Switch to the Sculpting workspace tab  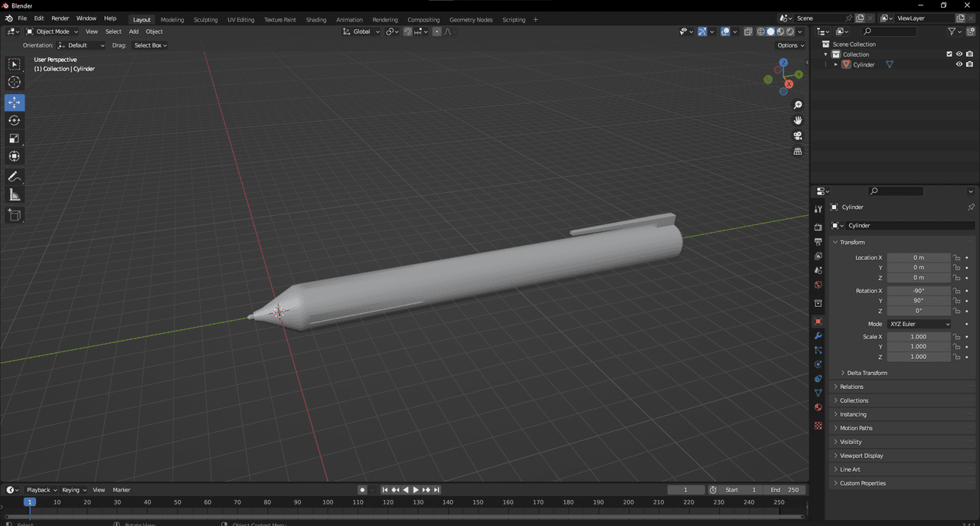pyautogui.click(x=205, y=19)
